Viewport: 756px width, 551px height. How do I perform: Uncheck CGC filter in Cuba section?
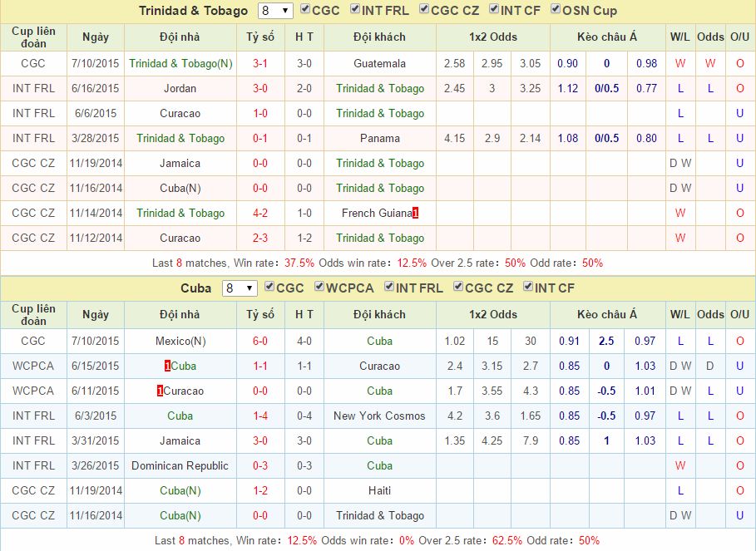(x=269, y=287)
